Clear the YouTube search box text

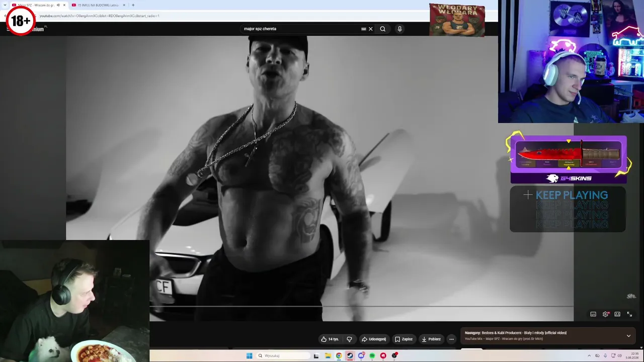coord(371,29)
